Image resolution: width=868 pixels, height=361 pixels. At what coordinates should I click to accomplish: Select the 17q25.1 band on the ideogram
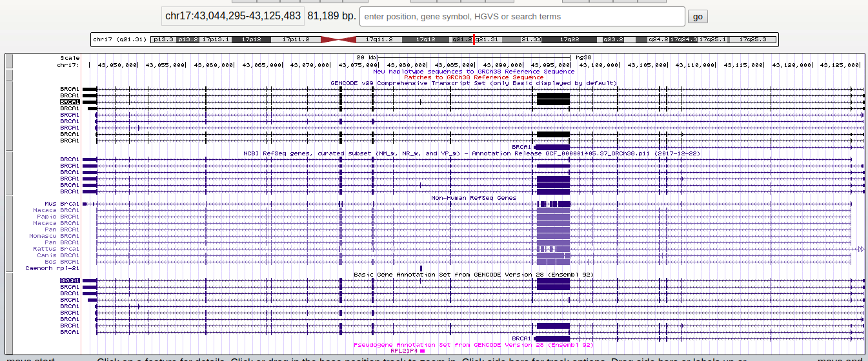[x=713, y=39]
